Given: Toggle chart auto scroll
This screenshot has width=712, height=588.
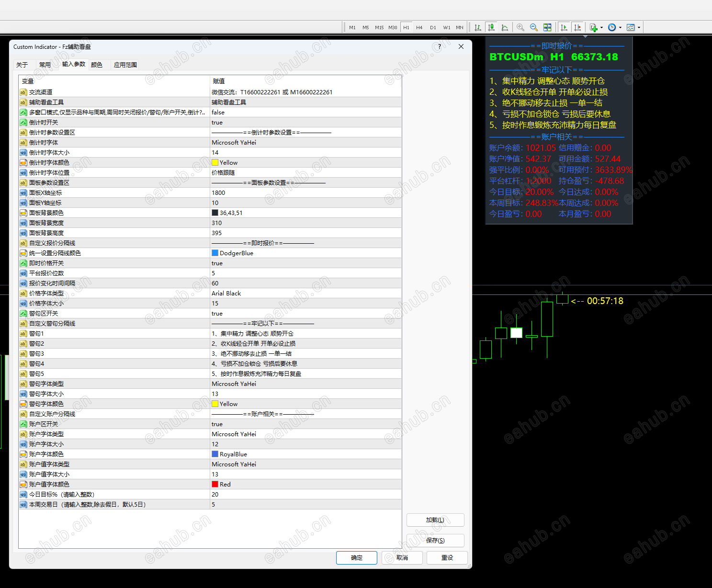Looking at the screenshot, I should click(x=564, y=27).
